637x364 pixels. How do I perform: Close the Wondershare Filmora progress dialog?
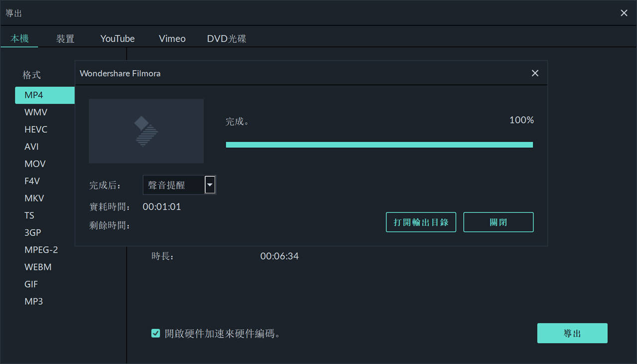[x=535, y=73]
